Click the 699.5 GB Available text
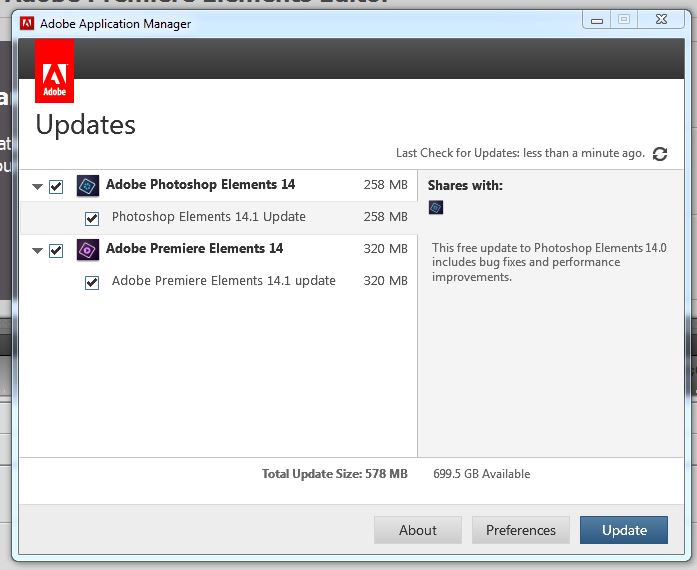697x570 pixels. click(482, 474)
